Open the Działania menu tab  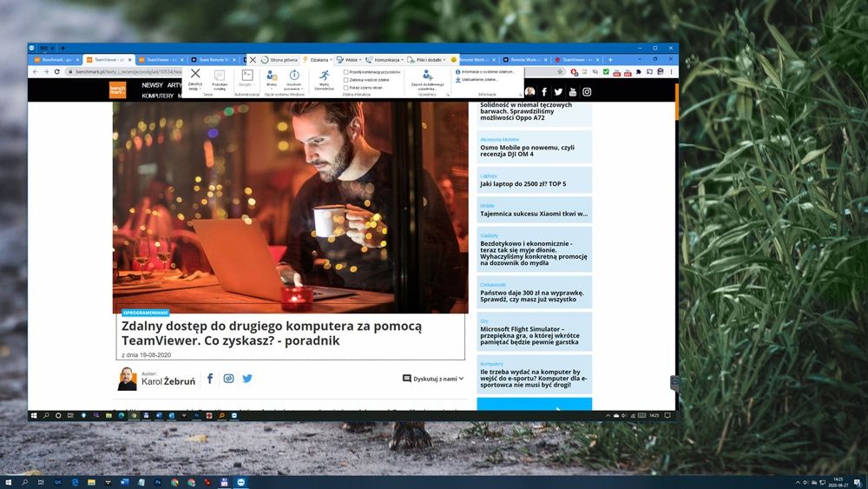[x=317, y=60]
